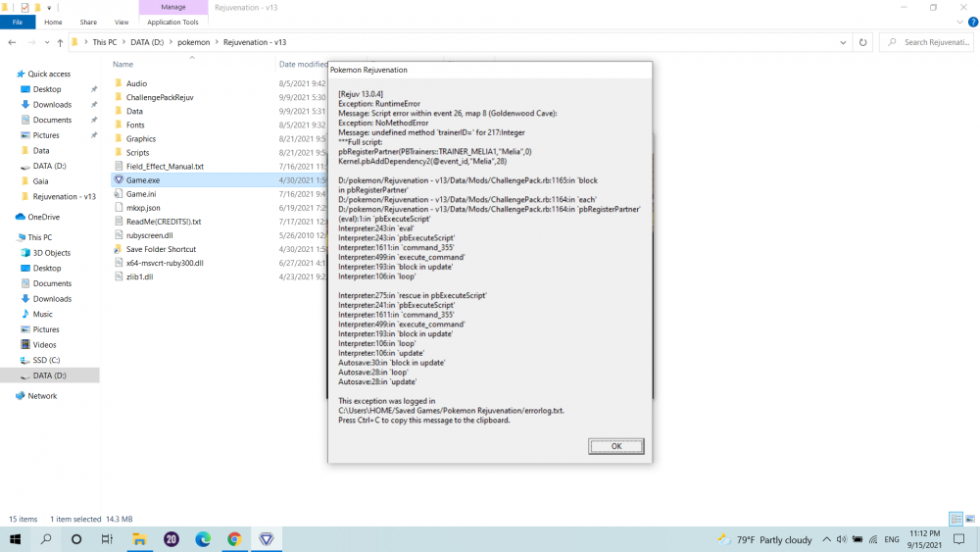Select the rubyscreen.dll file
980x552 pixels.
tap(149, 235)
